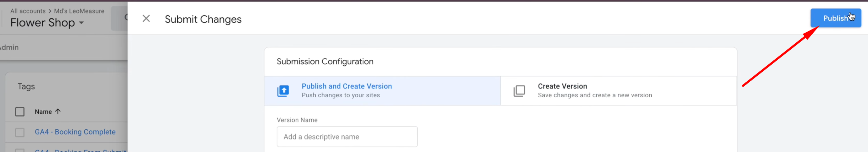Go to the All accounts breadcrumb
Image resolution: width=868 pixels, height=152 pixels.
[28, 11]
